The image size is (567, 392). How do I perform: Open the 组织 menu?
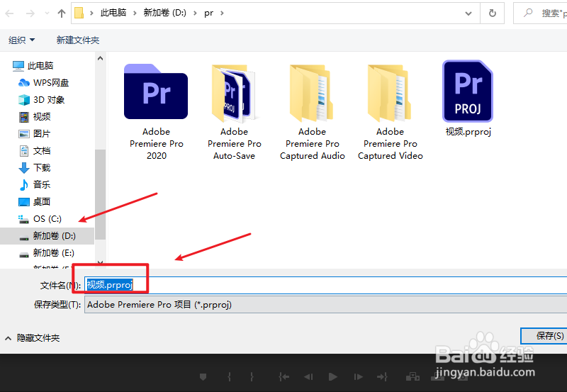point(22,40)
